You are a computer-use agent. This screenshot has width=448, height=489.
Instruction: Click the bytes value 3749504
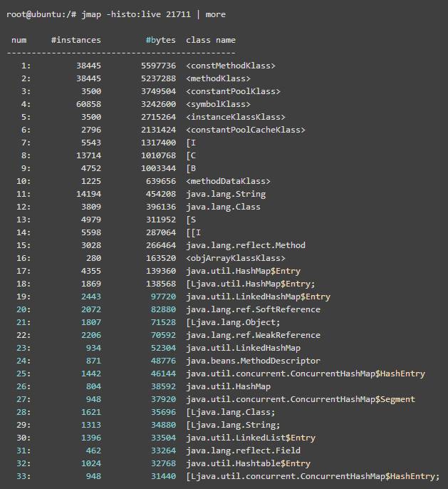click(158, 91)
